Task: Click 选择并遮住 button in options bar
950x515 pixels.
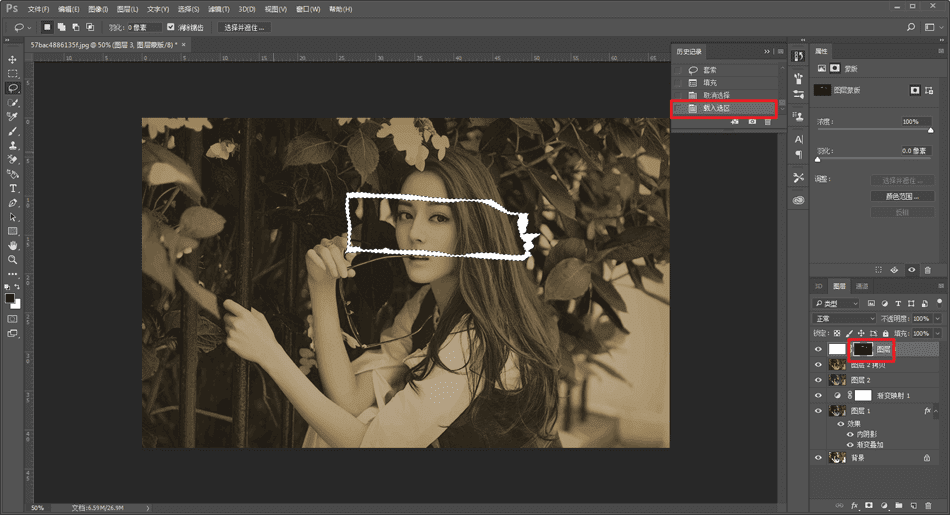Action: pos(245,27)
